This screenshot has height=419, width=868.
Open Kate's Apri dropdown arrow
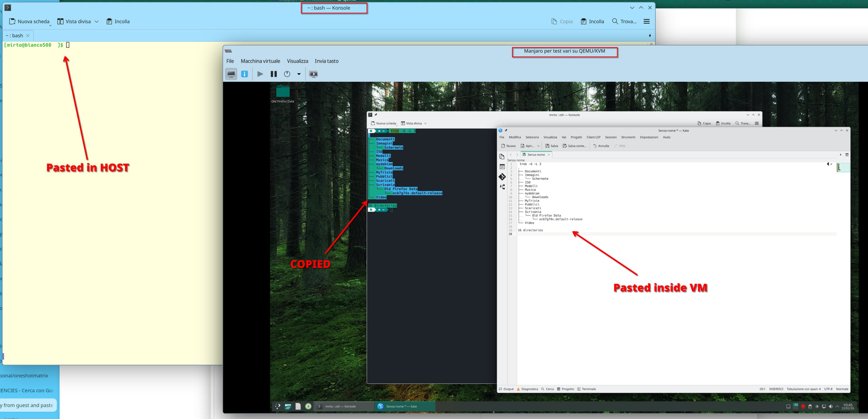click(x=538, y=146)
